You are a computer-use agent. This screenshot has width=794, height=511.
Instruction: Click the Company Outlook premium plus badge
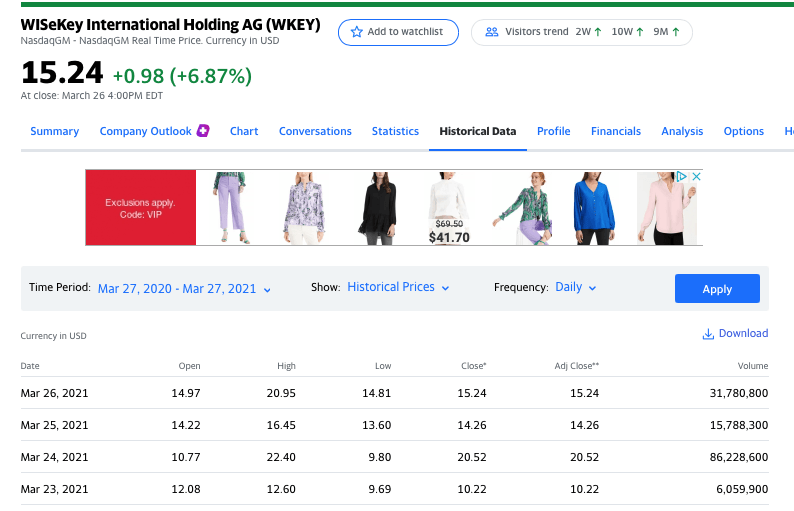point(203,131)
